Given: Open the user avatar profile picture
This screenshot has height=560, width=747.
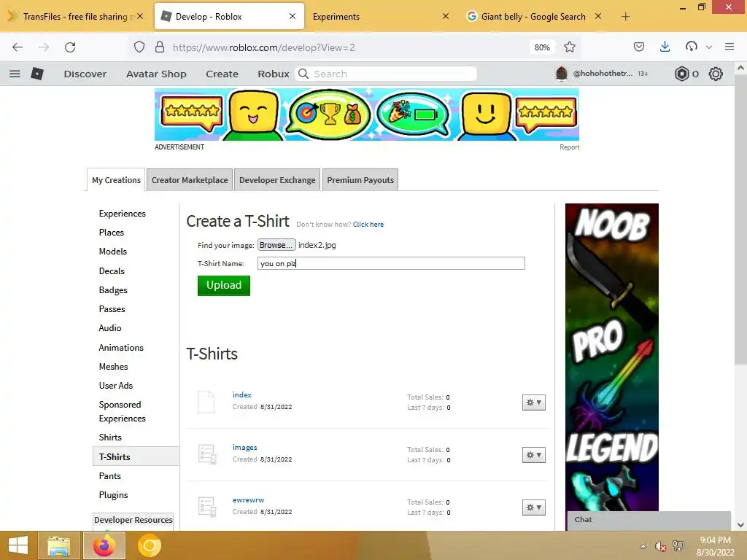Looking at the screenshot, I should [x=562, y=74].
